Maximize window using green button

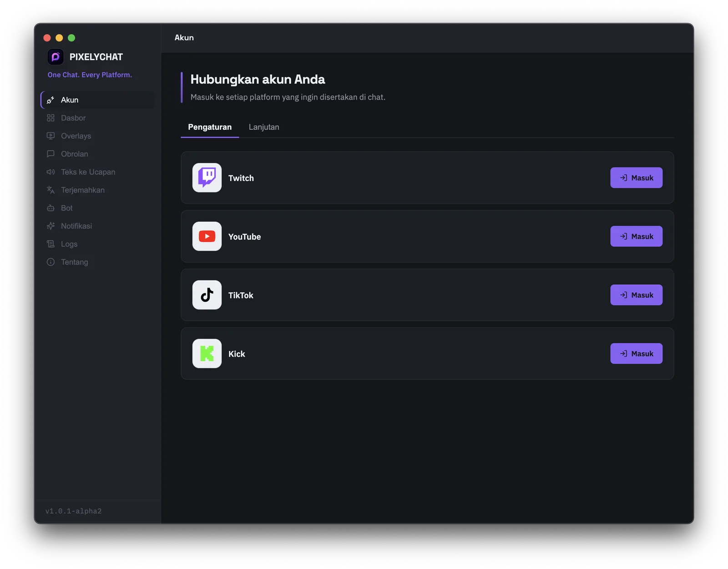pos(71,38)
